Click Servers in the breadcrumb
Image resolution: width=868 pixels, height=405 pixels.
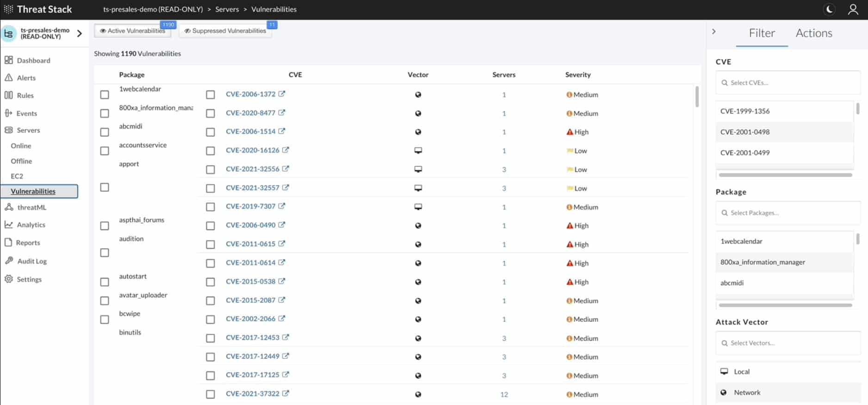click(227, 9)
